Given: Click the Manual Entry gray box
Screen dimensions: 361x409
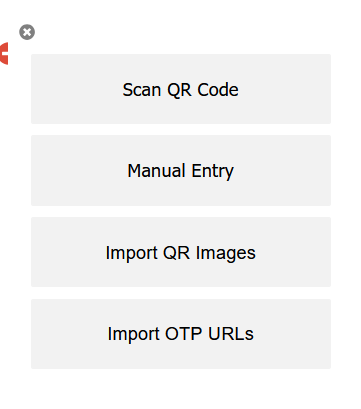Looking at the screenshot, I should coord(181,170).
